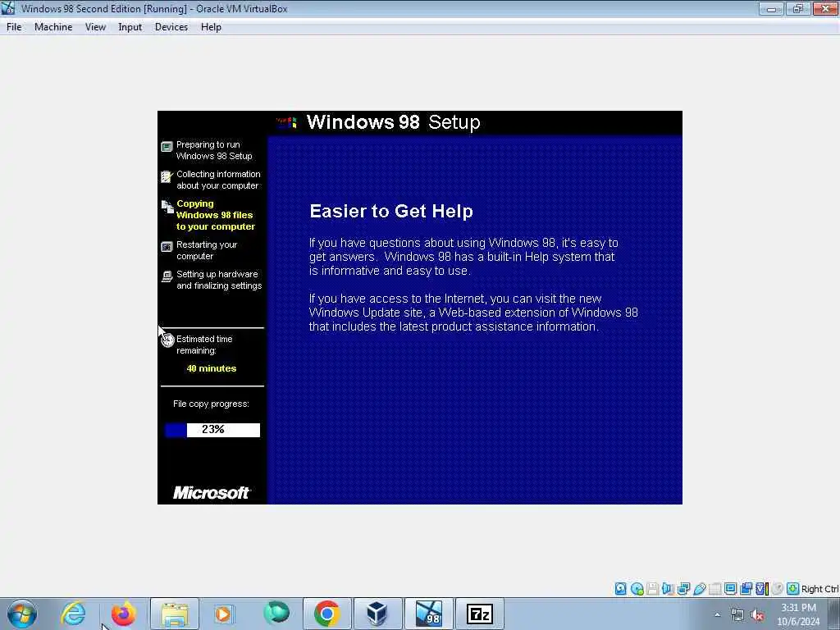Click the muted volume tray icon
Viewport: 840px width, 630px height.
click(x=757, y=615)
